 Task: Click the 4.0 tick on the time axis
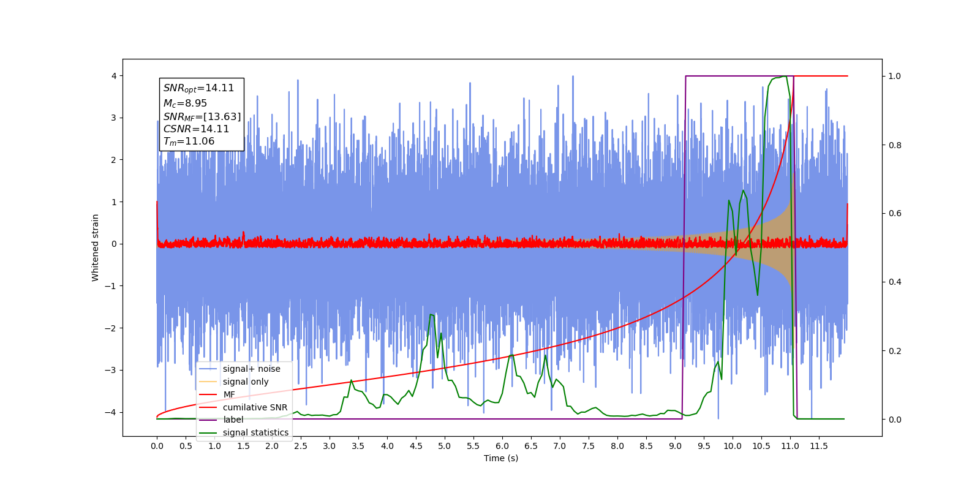(387, 446)
